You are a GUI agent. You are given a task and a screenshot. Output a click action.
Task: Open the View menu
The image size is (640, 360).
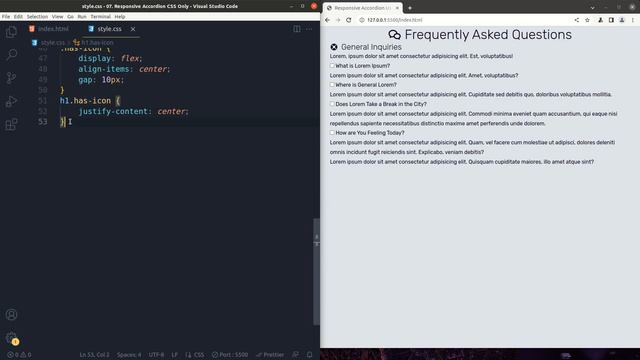click(x=58, y=17)
